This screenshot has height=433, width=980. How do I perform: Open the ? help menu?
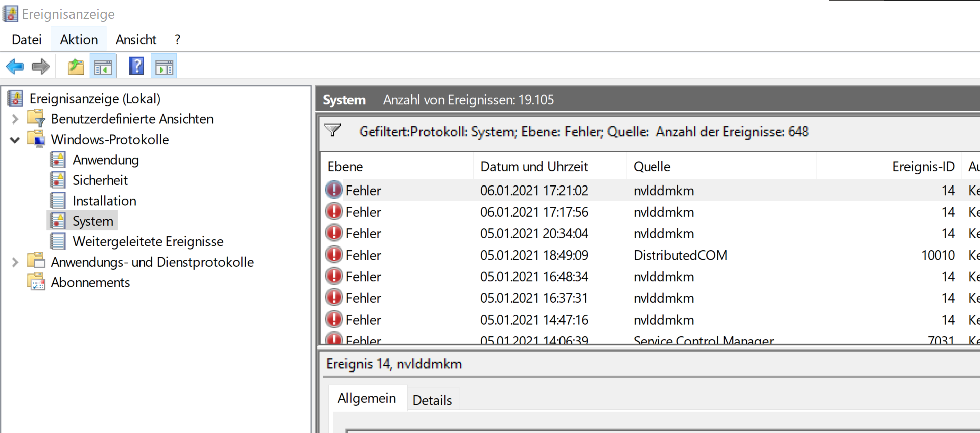177,39
